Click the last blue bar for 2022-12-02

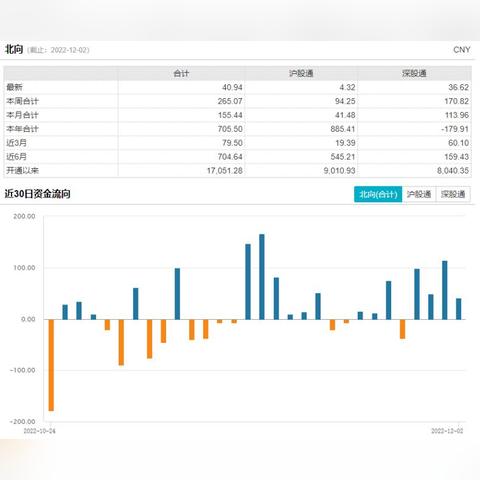click(x=459, y=309)
